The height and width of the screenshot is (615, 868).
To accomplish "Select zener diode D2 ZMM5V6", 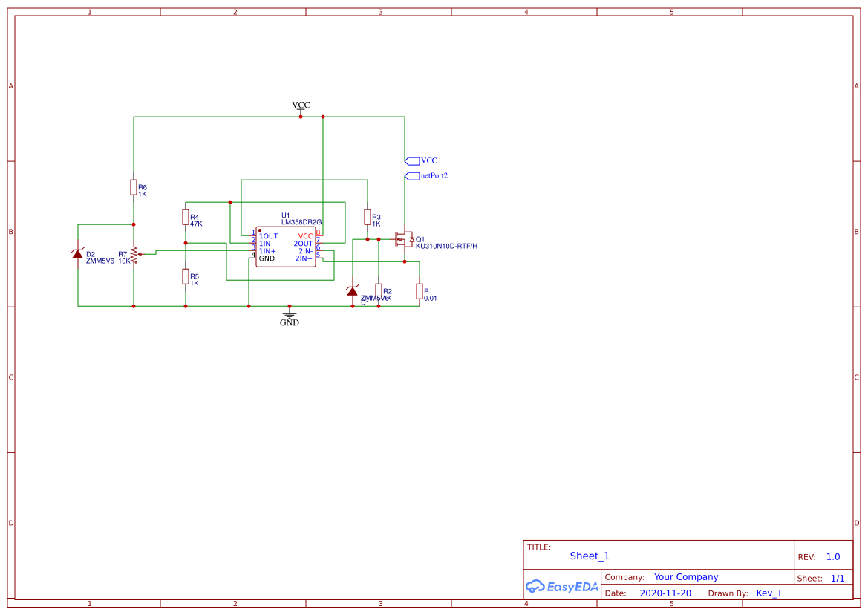I will pos(77,254).
